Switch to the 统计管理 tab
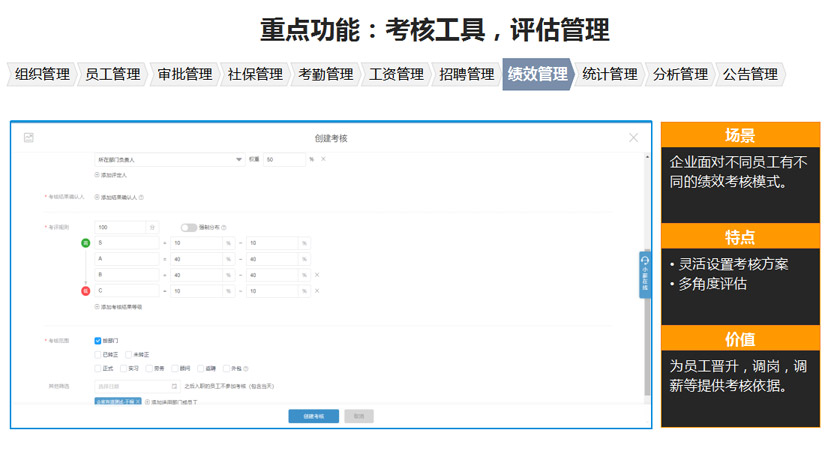 [x=609, y=74]
